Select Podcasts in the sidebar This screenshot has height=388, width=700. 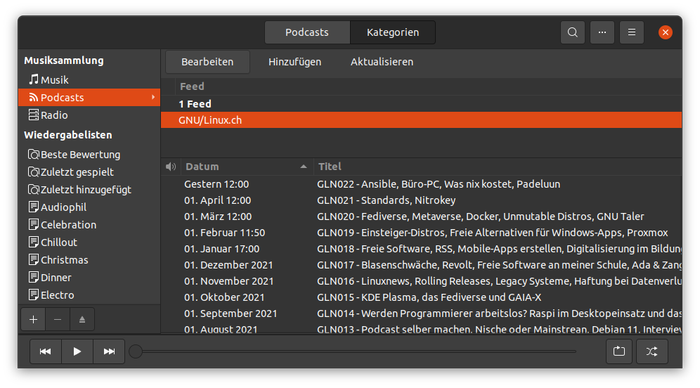(x=89, y=97)
